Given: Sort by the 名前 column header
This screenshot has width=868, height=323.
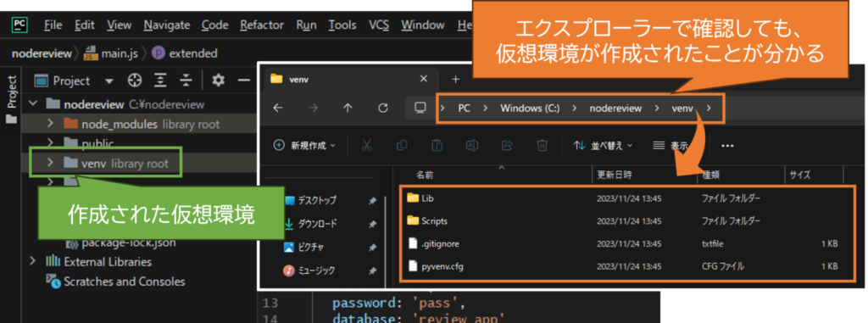Looking at the screenshot, I should pos(426,175).
